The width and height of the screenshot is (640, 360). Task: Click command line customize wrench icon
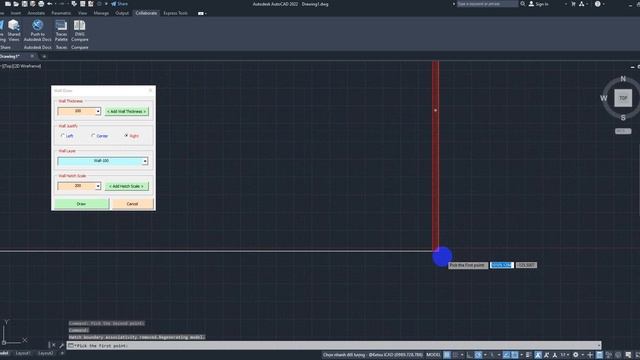pyautogui.click(x=61, y=345)
